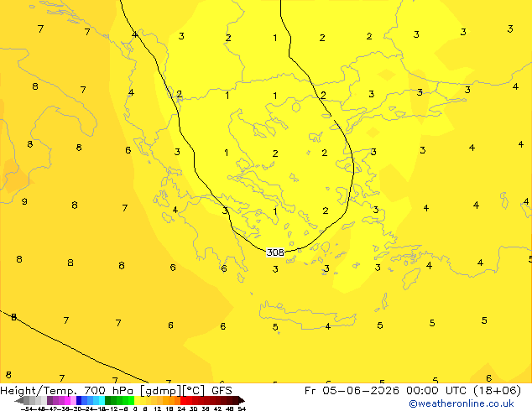Click the right arrow end of the legend
532x411 pixels.
[242, 401]
